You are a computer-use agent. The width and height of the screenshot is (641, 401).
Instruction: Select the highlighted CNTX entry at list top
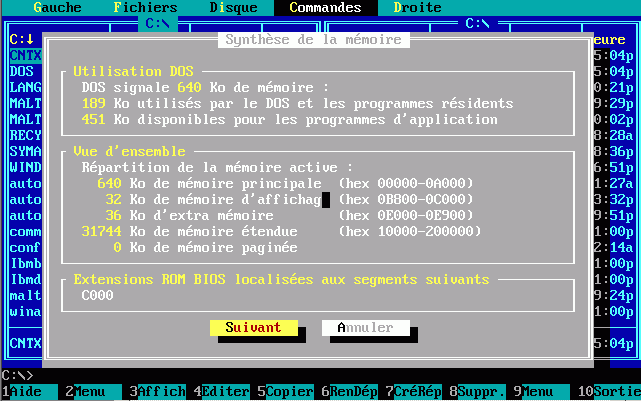[x=25, y=56]
